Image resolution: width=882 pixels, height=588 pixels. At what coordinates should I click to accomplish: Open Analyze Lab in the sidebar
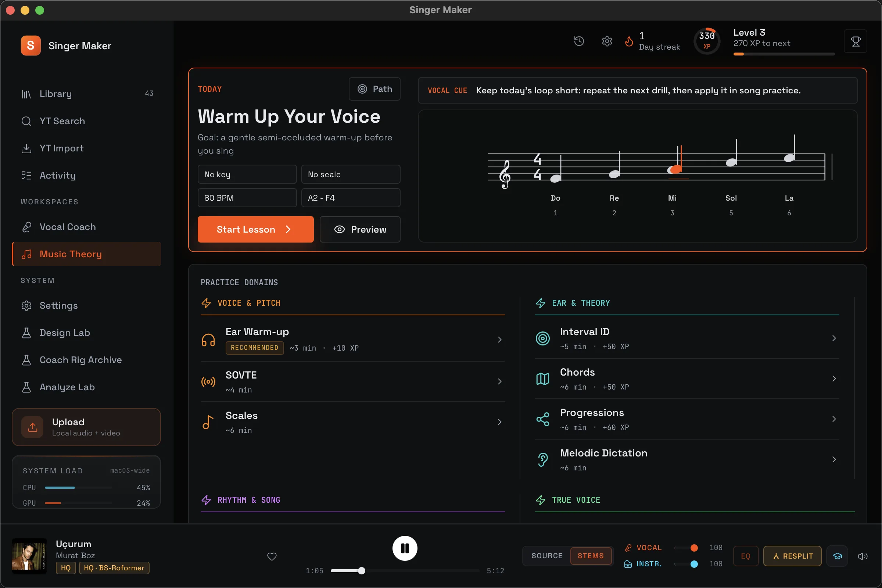pos(86,387)
